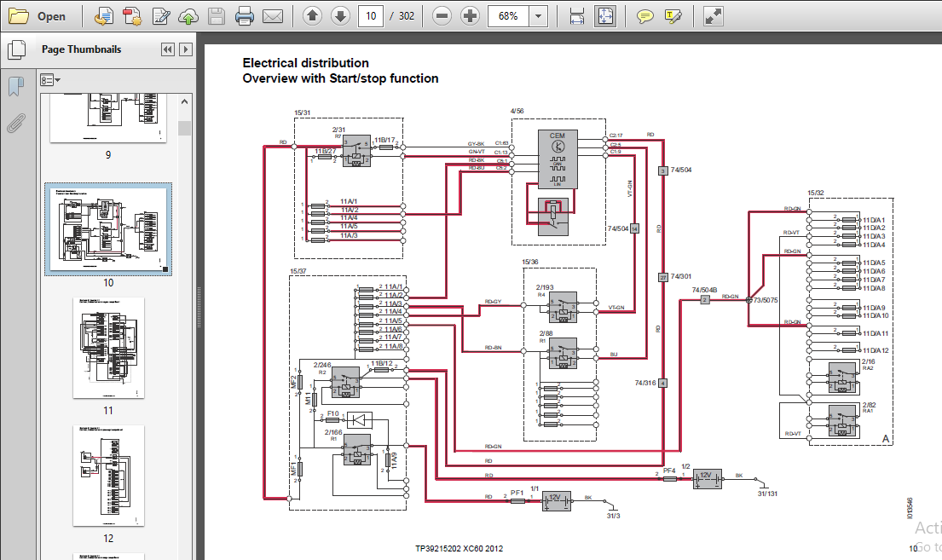Click the cloud upload icon
This screenshot has width=942, height=560.
tap(188, 16)
